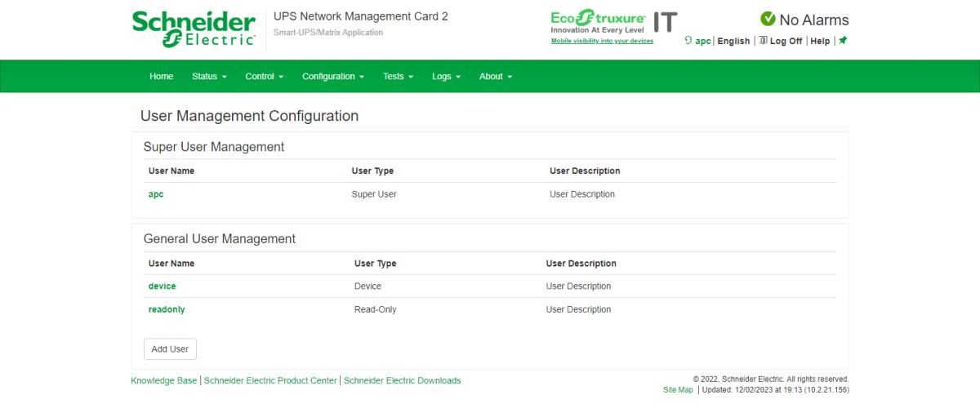Open Schneider Electric Product Center link
Viewport: 980px width, 417px height.
[270, 380]
